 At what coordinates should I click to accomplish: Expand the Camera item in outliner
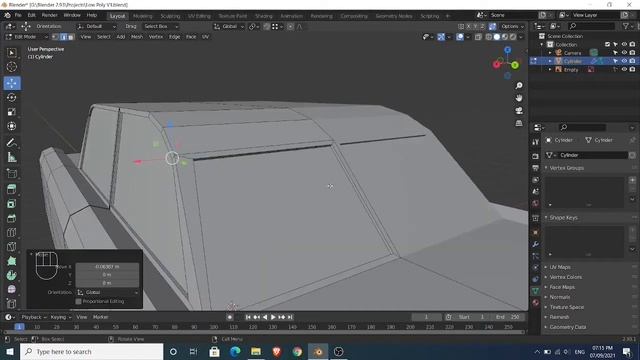click(550, 53)
